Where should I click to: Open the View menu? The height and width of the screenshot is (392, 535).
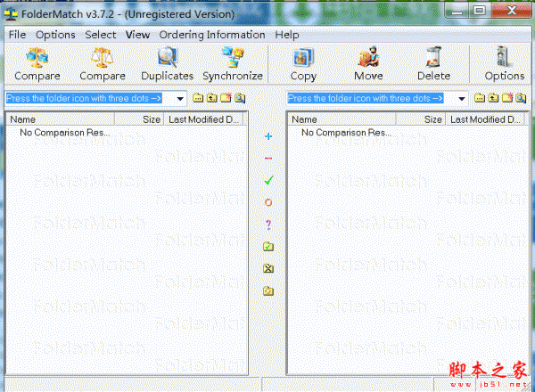[x=137, y=35]
